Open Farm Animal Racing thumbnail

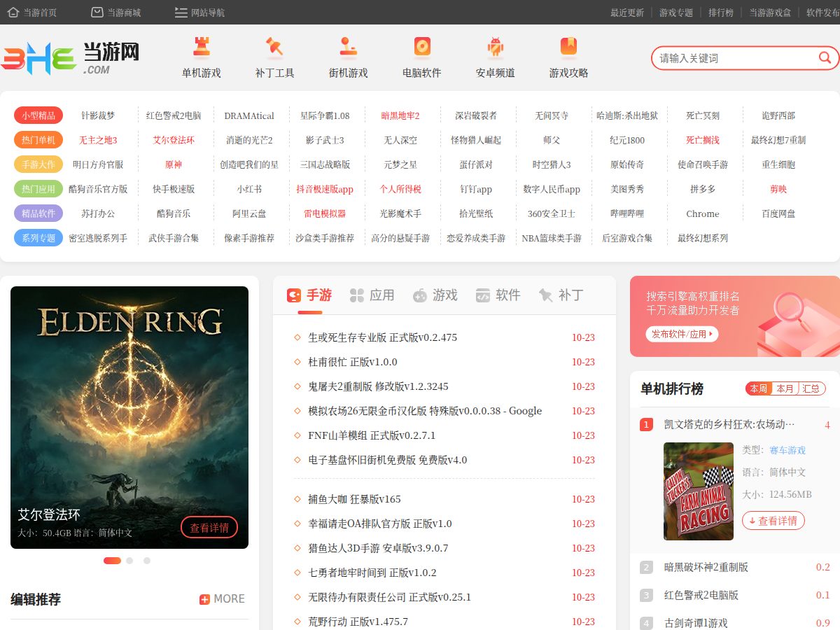click(x=699, y=491)
